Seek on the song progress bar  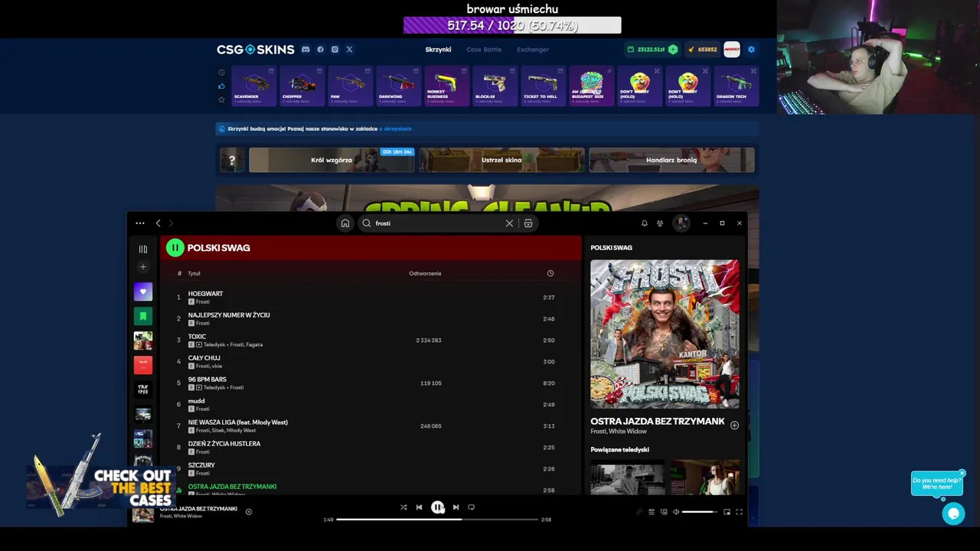[436, 520]
